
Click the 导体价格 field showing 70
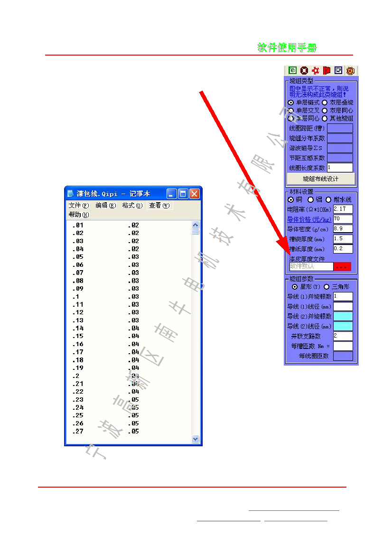(x=343, y=219)
